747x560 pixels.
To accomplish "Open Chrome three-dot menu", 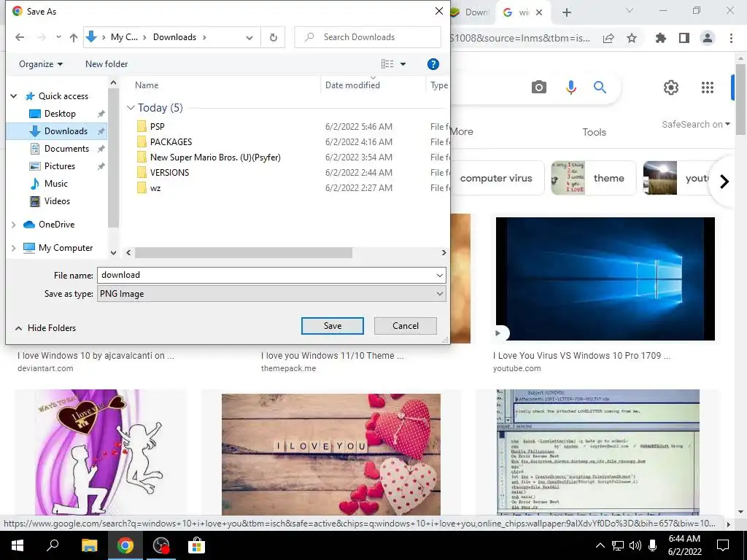I will point(731,38).
